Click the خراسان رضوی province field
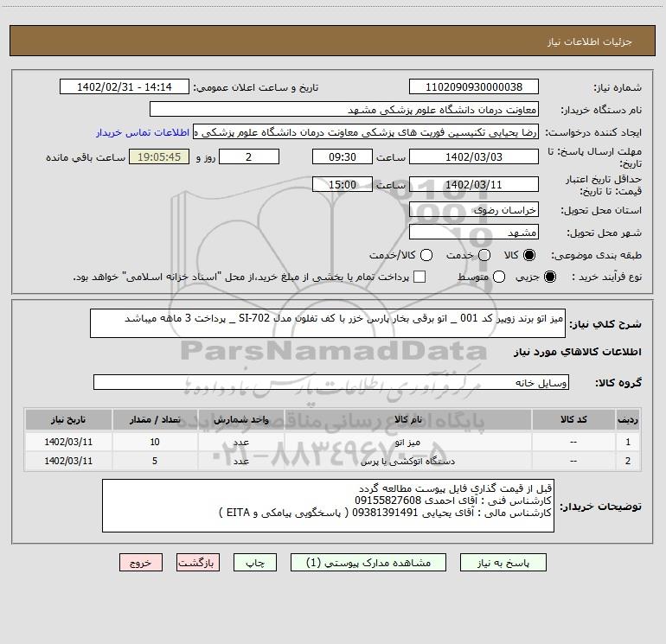The height and width of the screenshot is (644, 666). [x=474, y=209]
